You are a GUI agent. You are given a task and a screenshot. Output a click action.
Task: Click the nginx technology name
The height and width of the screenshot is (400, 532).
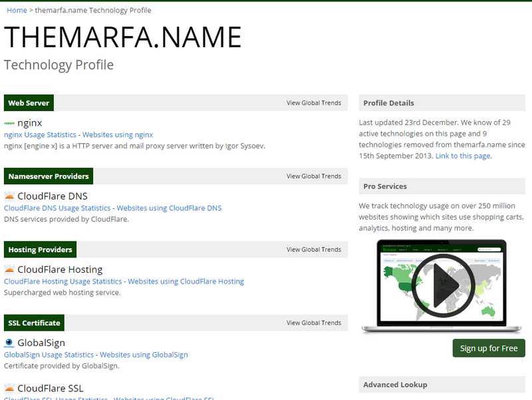[30, 123]
